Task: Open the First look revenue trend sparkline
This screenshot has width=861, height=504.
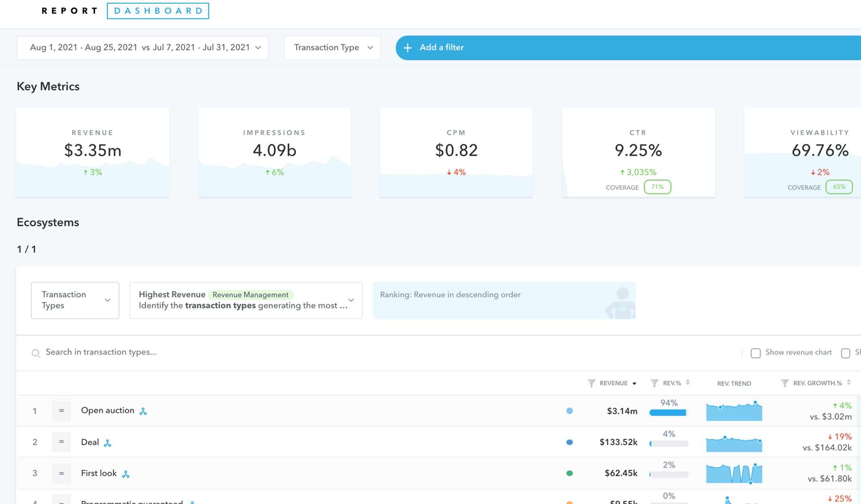Action: coord(734,473)
